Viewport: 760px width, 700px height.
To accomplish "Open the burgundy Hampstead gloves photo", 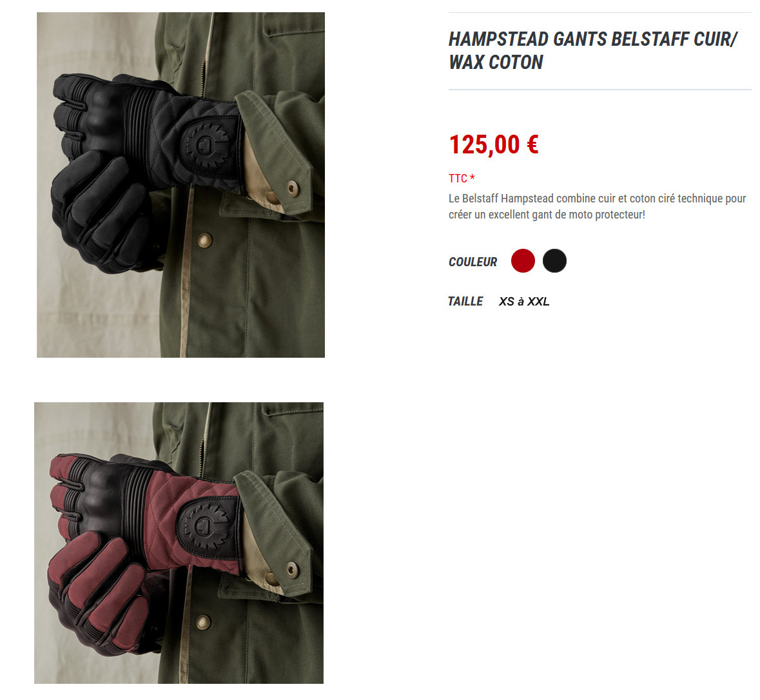I will [179, 543].
